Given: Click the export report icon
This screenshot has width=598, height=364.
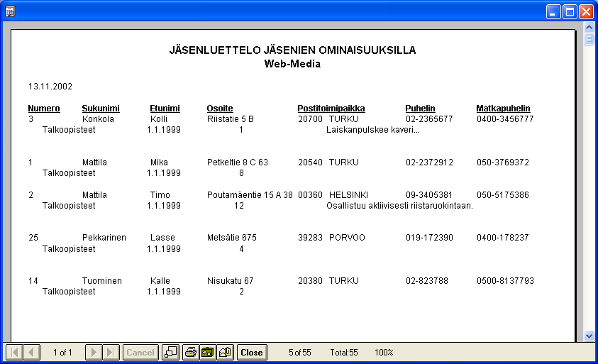Looking at the screenshot, I should click(208, 352).
